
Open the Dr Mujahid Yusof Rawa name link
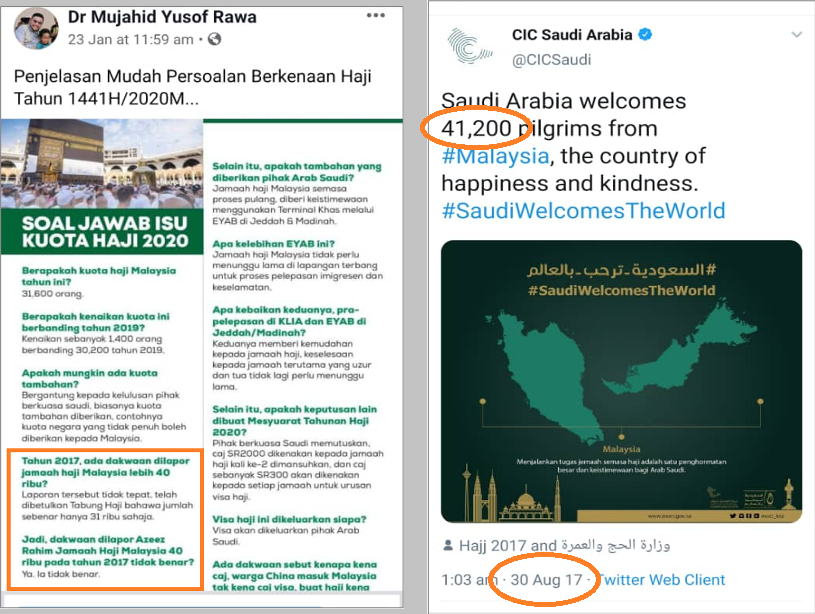[162, 17]
